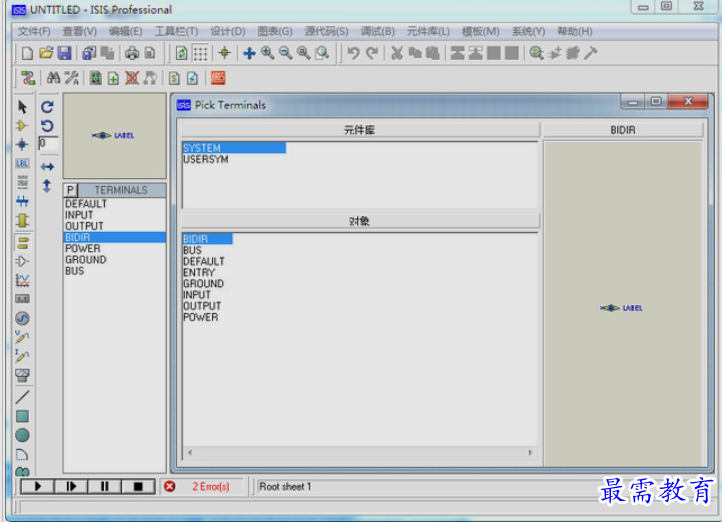722x522 pixels.
Task: Toggle the grid display icon
Action: click(x=201, y=53)
